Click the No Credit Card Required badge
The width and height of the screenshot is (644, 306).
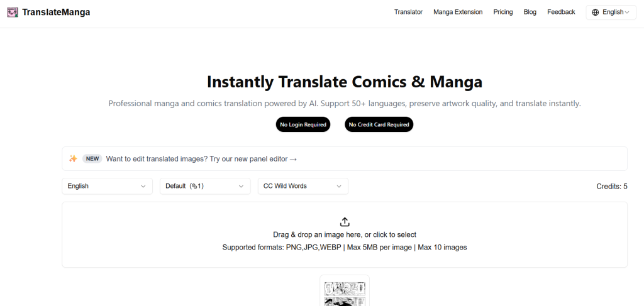(x=379, y=124)
